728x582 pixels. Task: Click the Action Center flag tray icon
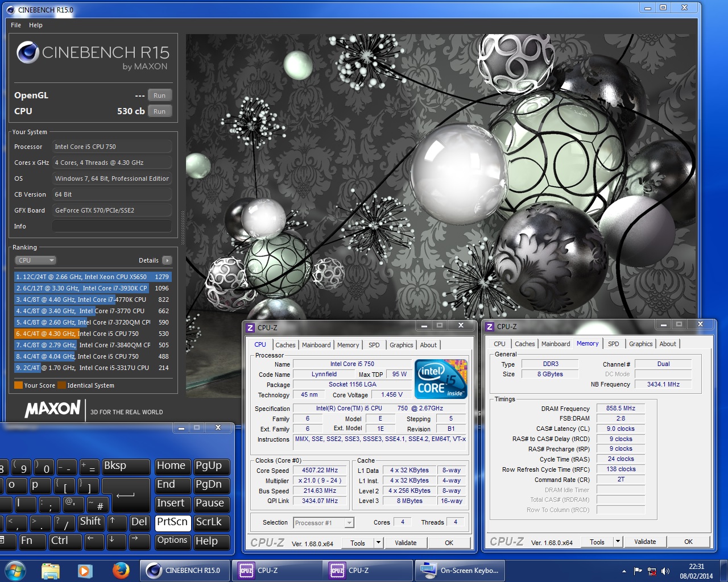coord(638,571)
